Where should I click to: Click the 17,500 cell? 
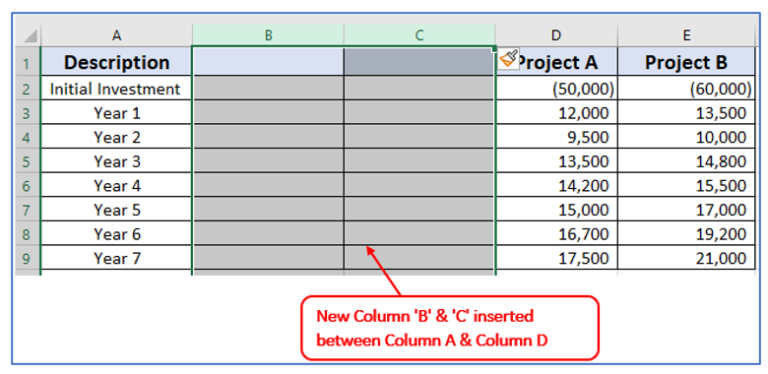click(x=557, y=258)
